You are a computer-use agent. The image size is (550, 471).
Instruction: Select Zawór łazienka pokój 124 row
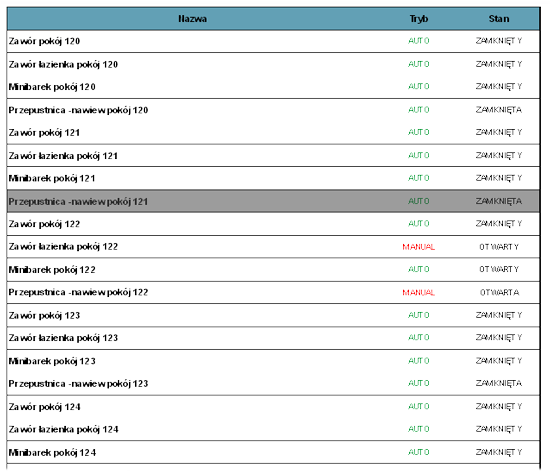point(273,429)
